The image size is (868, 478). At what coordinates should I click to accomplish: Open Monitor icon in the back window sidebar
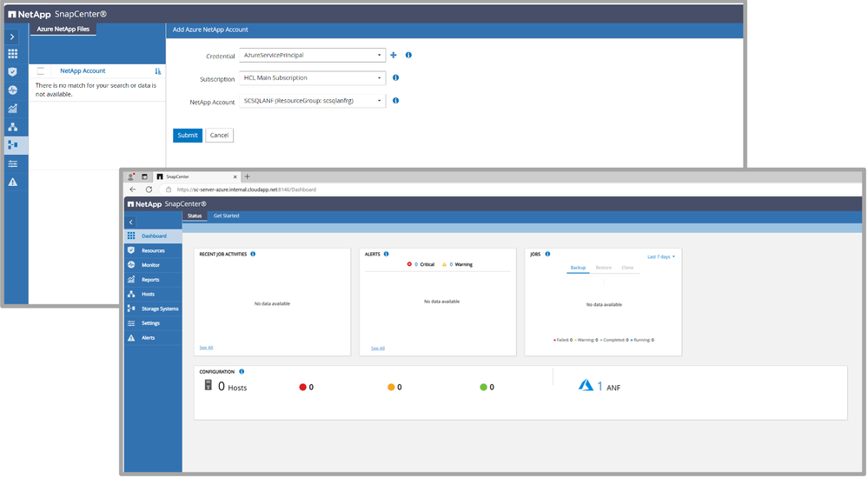point(12,90)
